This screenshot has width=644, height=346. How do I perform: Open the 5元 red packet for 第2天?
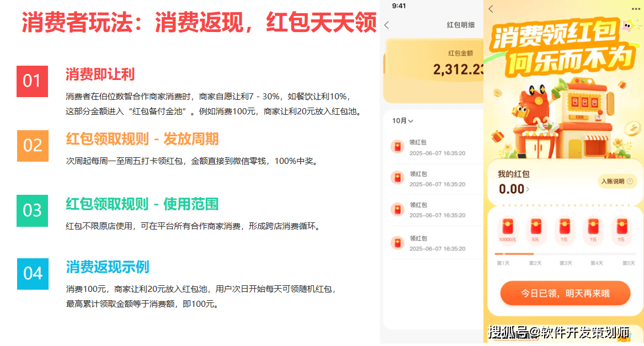[535, 228]
